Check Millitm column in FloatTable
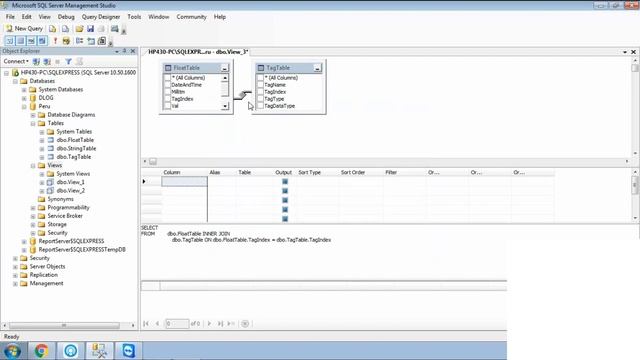This screenshot has height=360, width=640. pos(167,92)
